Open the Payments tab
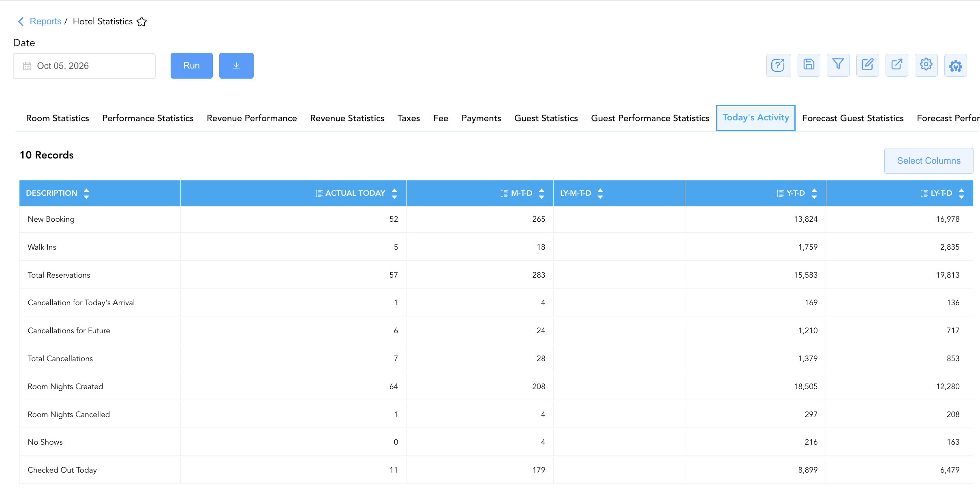The height and width of the screenshot is (488, 980). pyautogui.click(x=481, y=118)
